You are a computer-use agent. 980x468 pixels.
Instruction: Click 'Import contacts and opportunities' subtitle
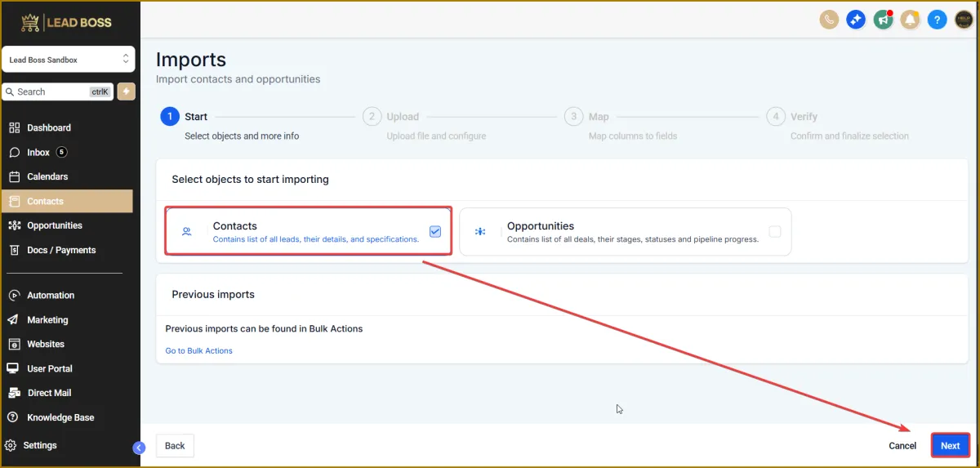(x=238, y=79)
